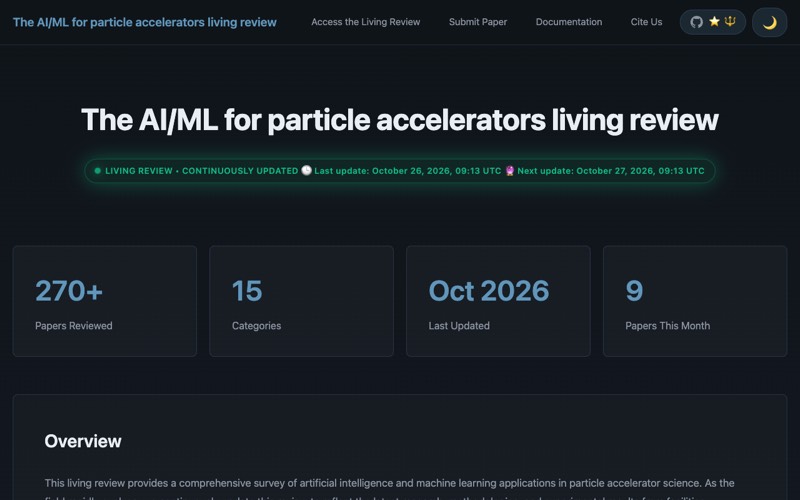Click the trident fork icon in navbar
800x500 pixels.
coord(730,21)
